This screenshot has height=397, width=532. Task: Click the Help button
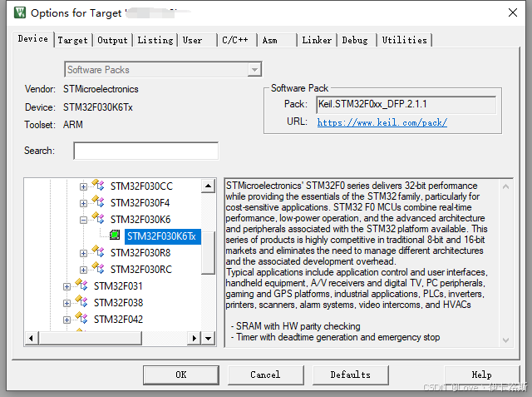tap(481, 375)
